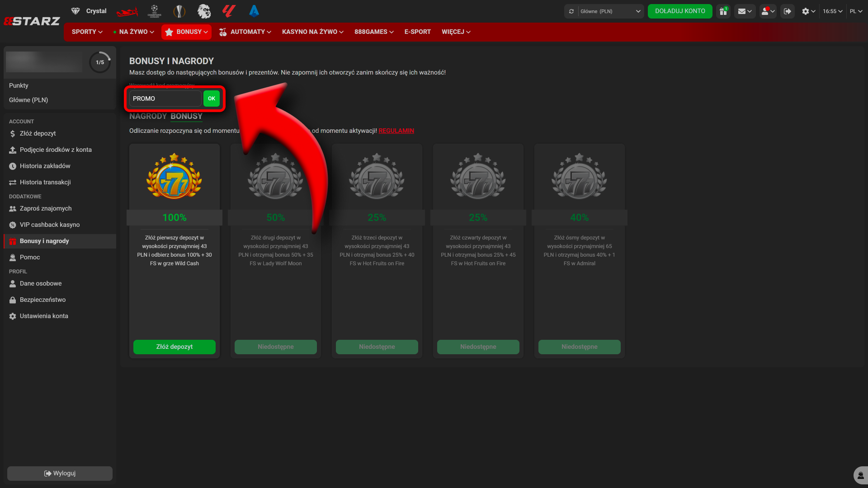868x488 pixels.
Task: Click the green OK promo button
Action: coord(212,99)
